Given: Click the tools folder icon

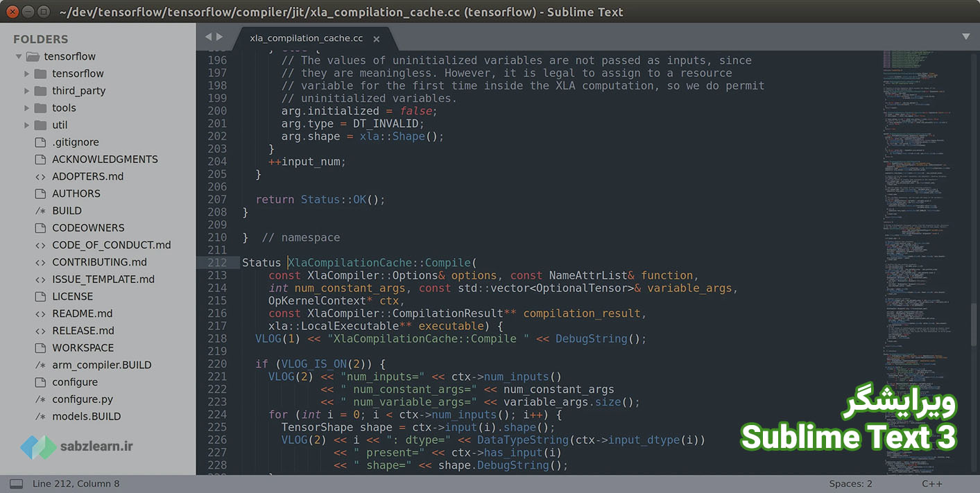Looking at the screenshot, I should [40, 108].
